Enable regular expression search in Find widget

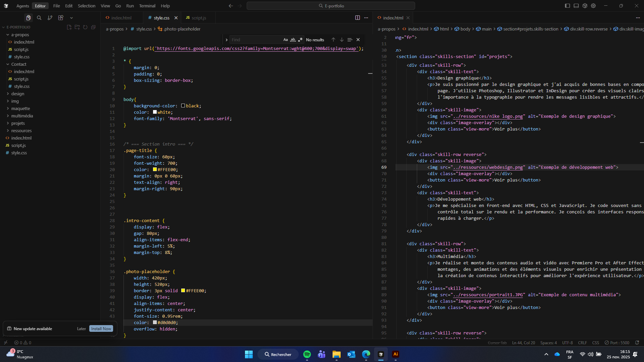[x=300, y=40]
